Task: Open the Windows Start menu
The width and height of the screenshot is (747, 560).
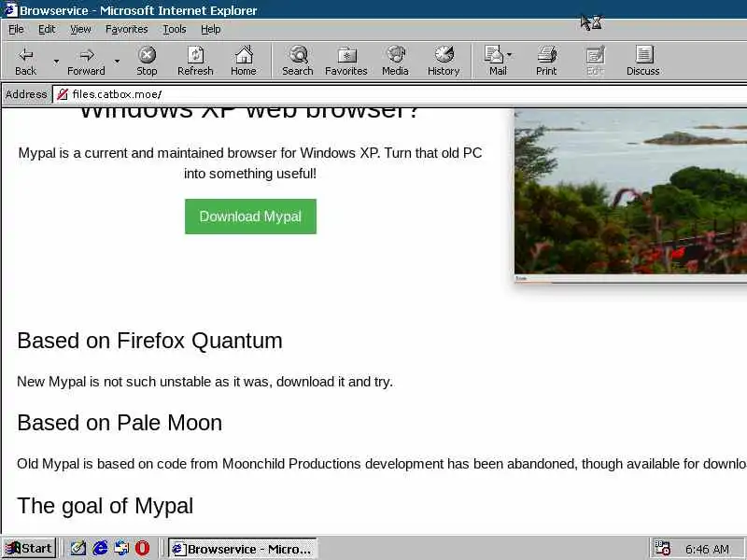Action: click(x=29, y=549)
